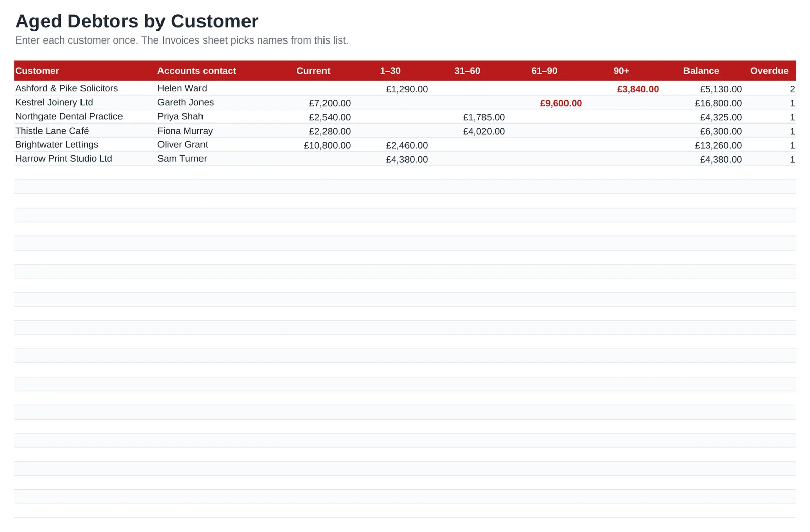Image resolution: width=810 pixels, height=532 pixels.
Task: Select the £6,300.00 balance cell
Action: point(721,131)
